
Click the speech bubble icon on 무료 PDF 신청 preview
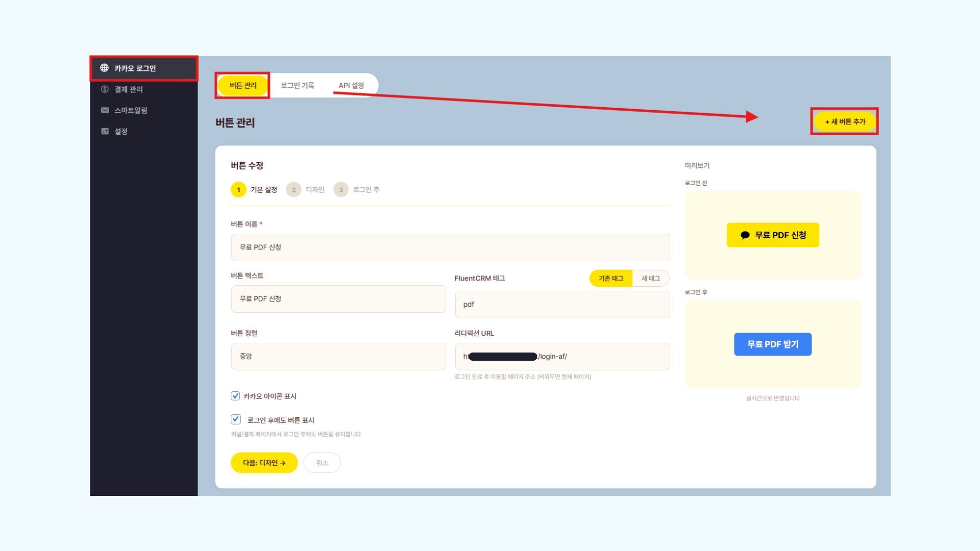point(745,235)
